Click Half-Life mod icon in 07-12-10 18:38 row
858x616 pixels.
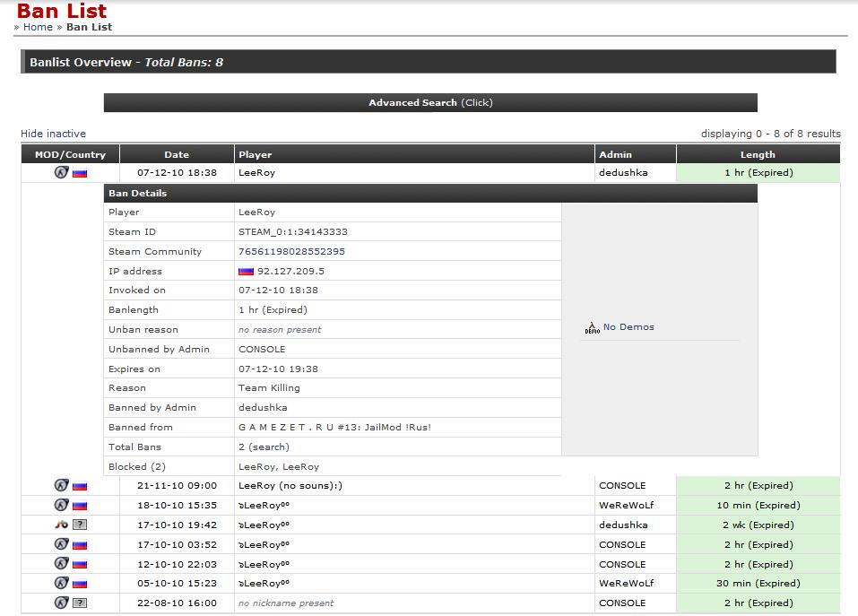[x=61, y=172]
